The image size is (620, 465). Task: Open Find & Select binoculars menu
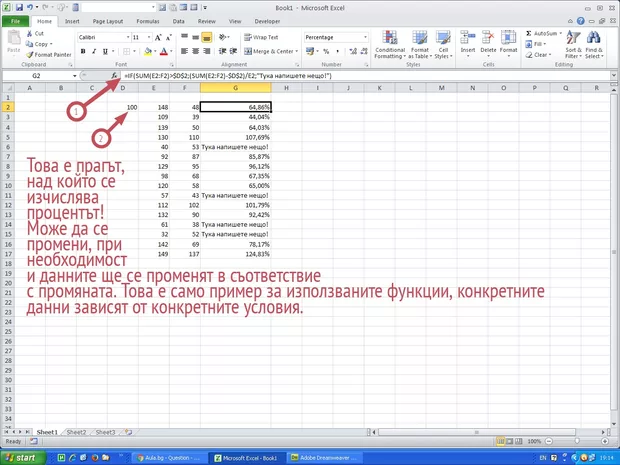click(594, 45)
